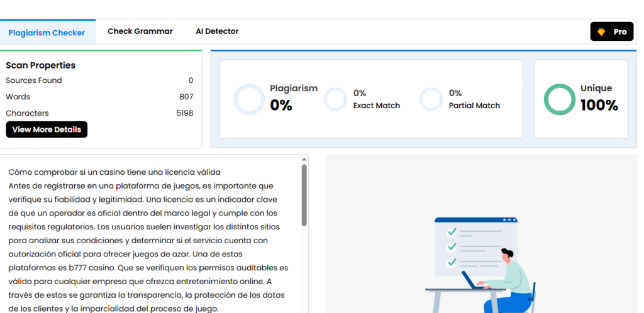
Task: Click the third checkmark in the illustration
Action: (x=451, y=262)
